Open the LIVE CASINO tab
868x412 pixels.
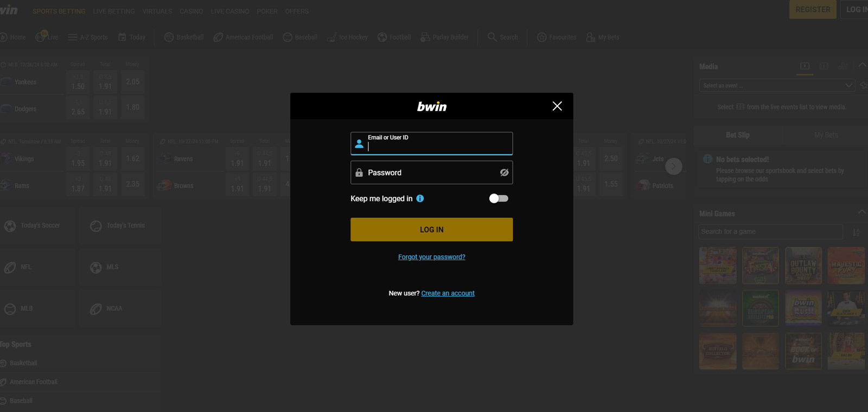[x=230, y=11]
